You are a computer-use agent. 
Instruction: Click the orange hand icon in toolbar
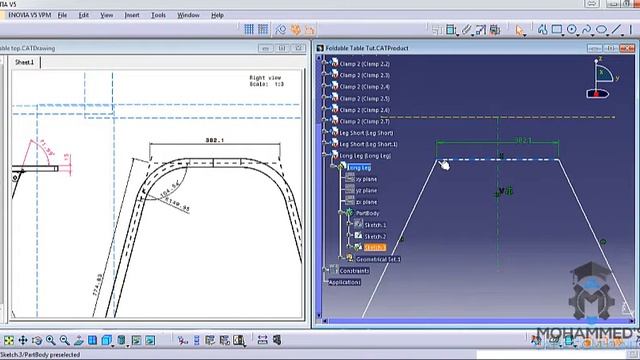tap(296, 29)
